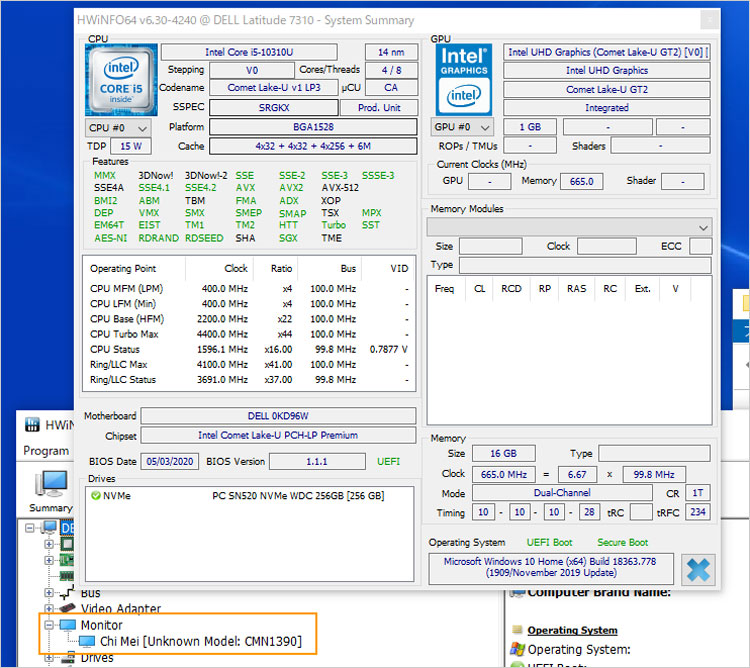The image size is (750, 668).
Task: Click the Windows flag icon beside Operating System
Action: [517, 649]
